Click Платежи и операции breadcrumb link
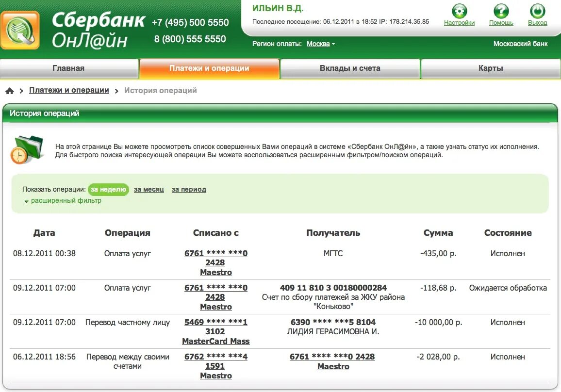The width and height of the screenshot is (561, 392). click(x=69, y=90)
